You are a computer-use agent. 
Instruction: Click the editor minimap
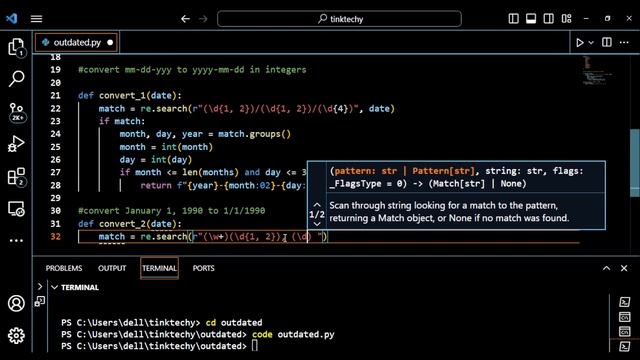coord(597,71)
